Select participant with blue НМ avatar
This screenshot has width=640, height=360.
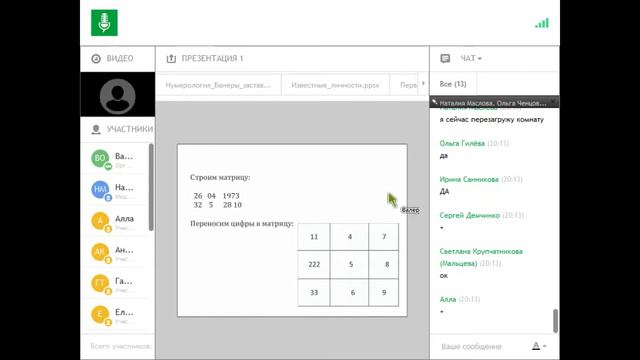click(x=113, y=190)
